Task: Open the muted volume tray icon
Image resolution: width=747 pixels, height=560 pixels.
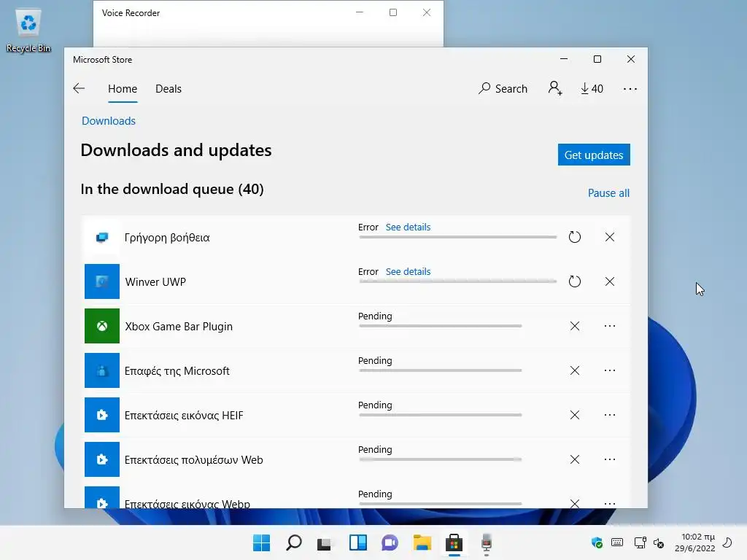Action: pos(659,542)
